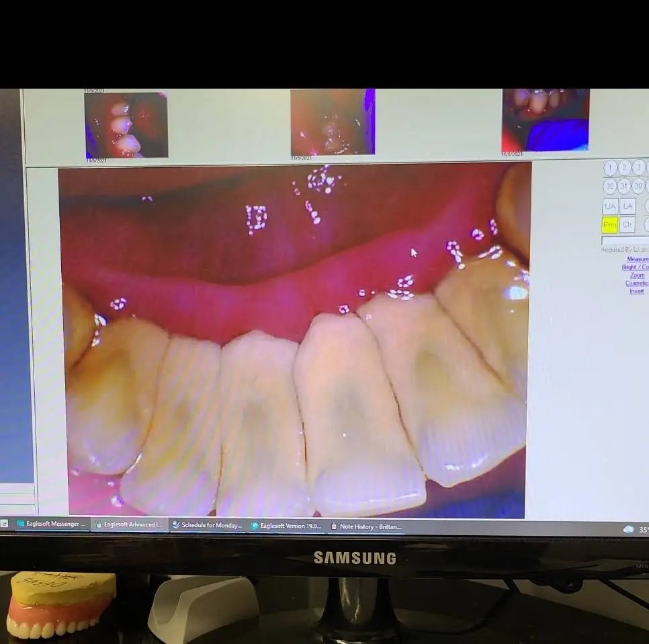Click the Clr clear button
This screenshot has width=649, height=644.
[628, 224]
